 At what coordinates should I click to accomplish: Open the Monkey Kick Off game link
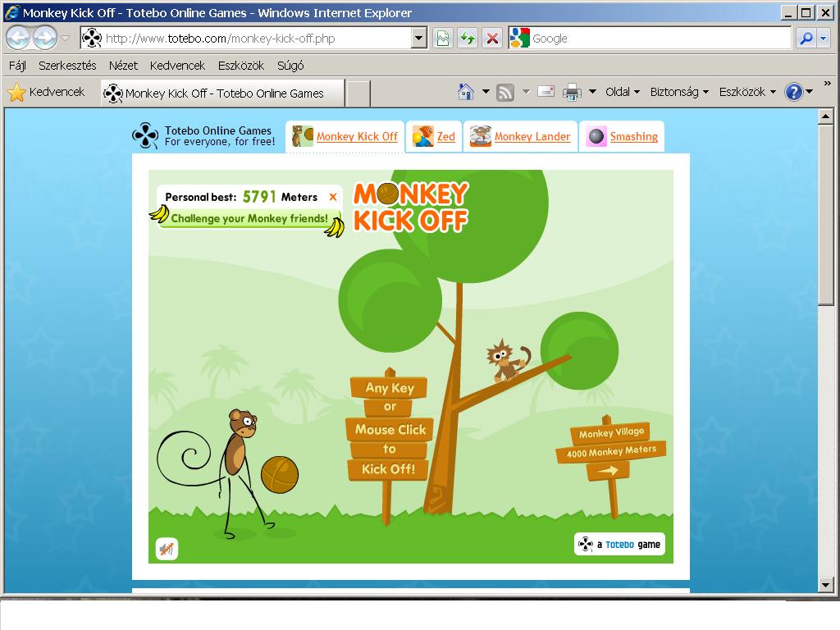point(357,137)
